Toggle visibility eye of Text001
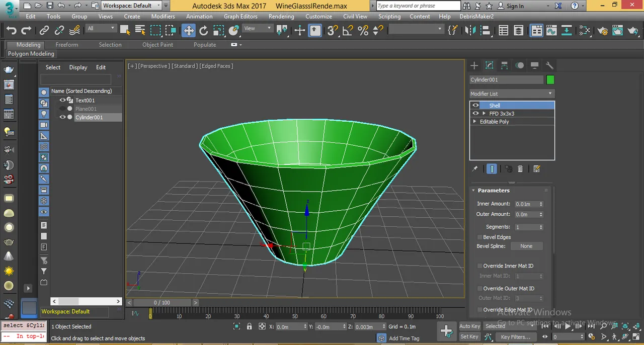This screenshot has width=644, height=345. (62, 100)
